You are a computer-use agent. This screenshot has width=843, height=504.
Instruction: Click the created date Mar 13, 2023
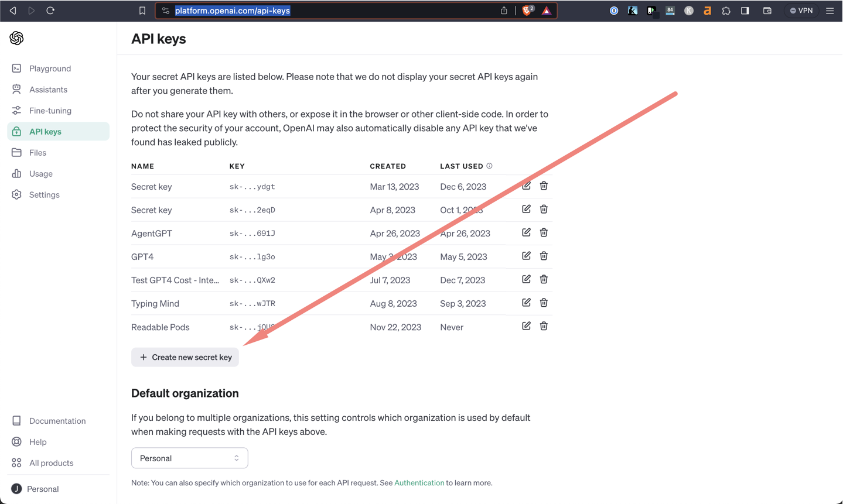coord(394,187)
